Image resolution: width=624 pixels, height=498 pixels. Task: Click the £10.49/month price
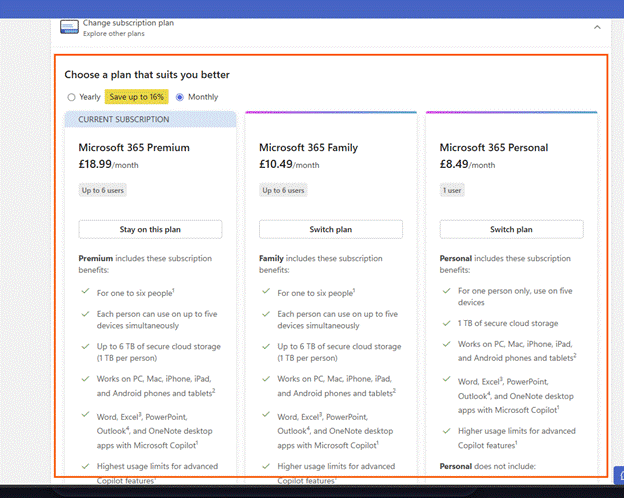pos(289,164)
